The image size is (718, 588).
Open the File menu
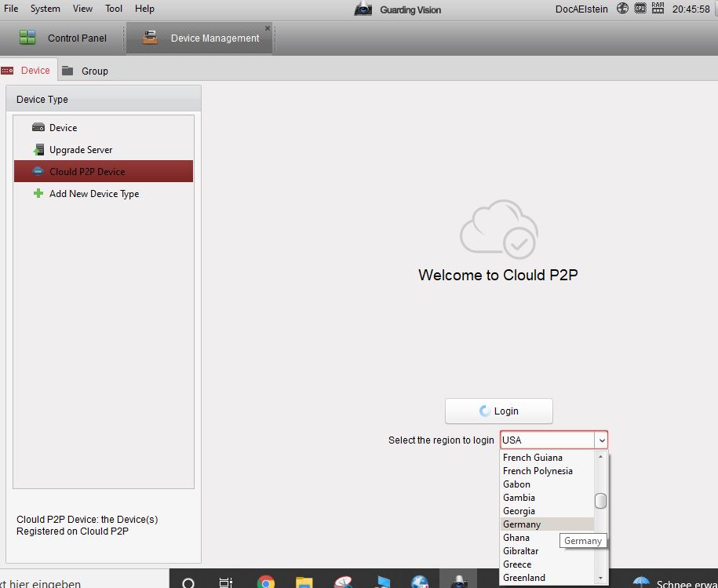11,9
